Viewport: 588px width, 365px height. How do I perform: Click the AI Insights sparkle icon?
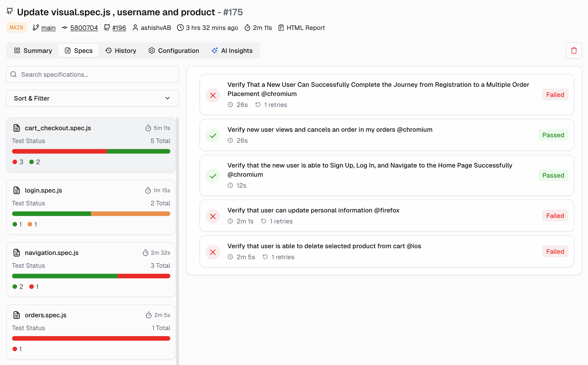tap(215, 50)
